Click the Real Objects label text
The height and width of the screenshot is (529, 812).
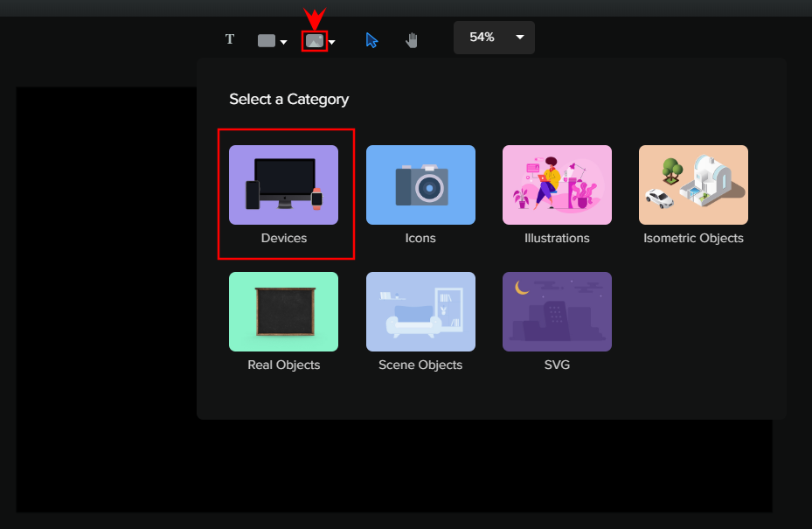[x=284, y=365]
